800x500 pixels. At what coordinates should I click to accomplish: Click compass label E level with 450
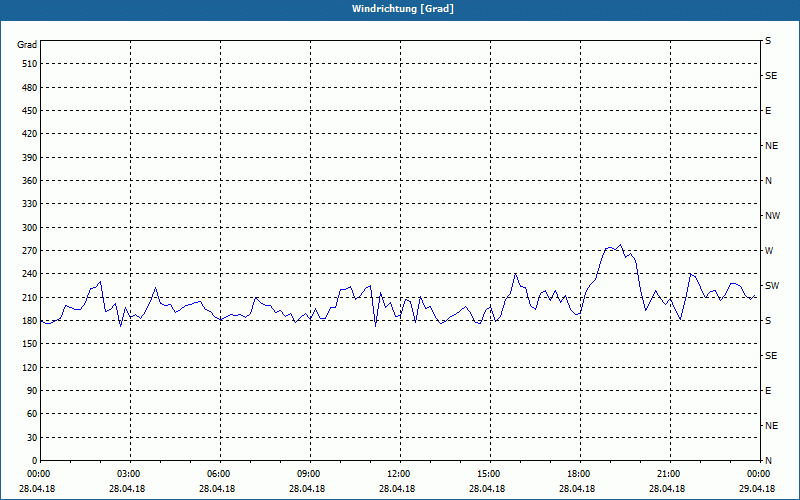click(x=768, y=111)
